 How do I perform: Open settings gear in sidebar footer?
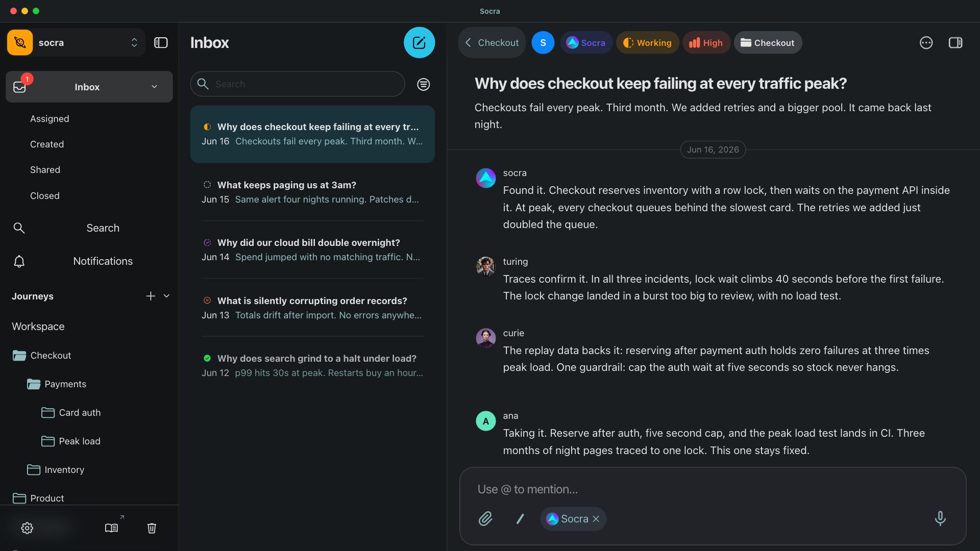click(x=27, y=528)
